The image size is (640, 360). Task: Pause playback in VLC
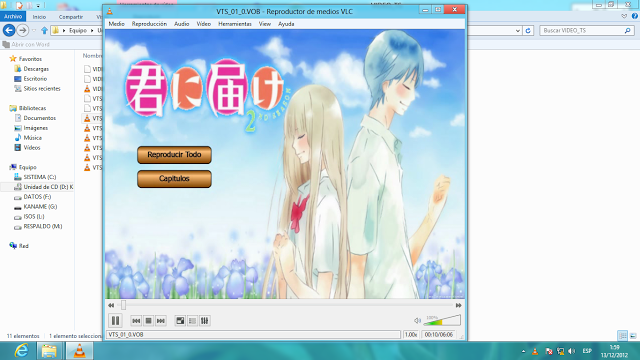tap(116, 321)
